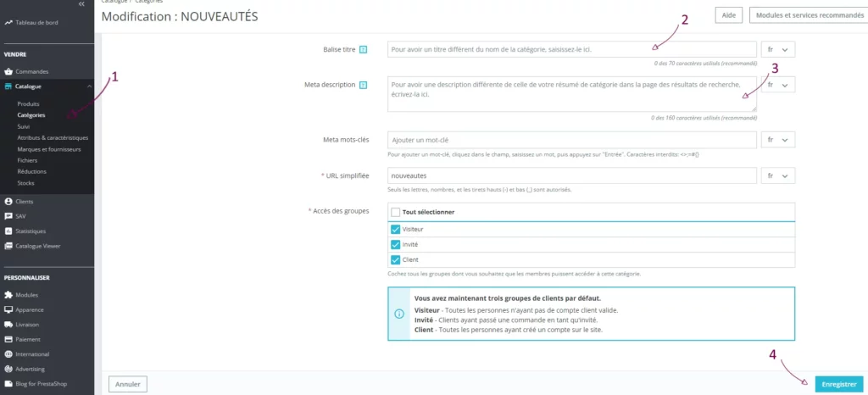This screenshot has height=395, width=868.
Task: Click the Enregistrer button
Action: [838, 384]
